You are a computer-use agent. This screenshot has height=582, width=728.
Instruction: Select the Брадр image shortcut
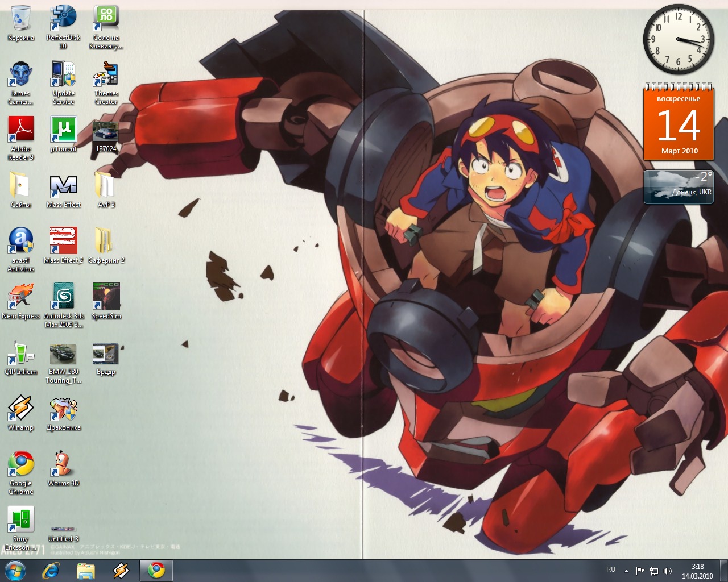point(106,359)
